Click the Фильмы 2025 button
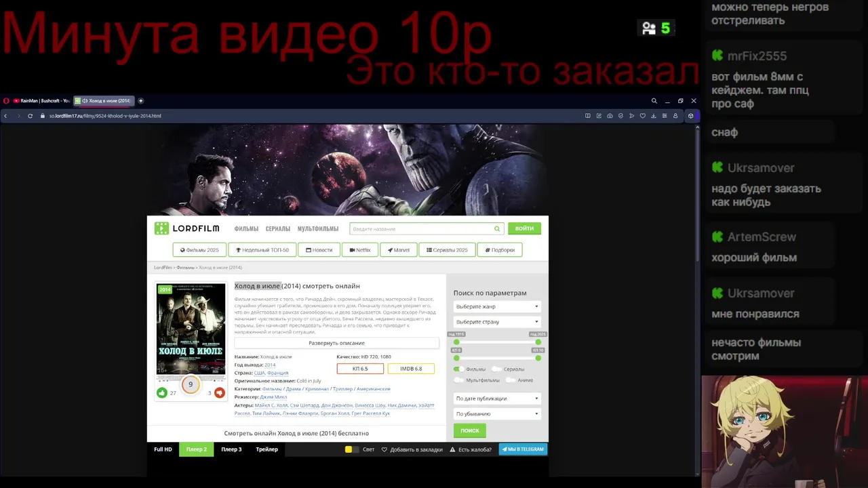Image resolution: width=868 pixels, height=488 pixels. (x=199, y=250)
